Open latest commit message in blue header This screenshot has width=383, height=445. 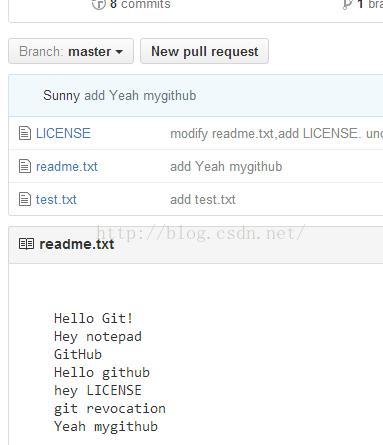(140, 96)
